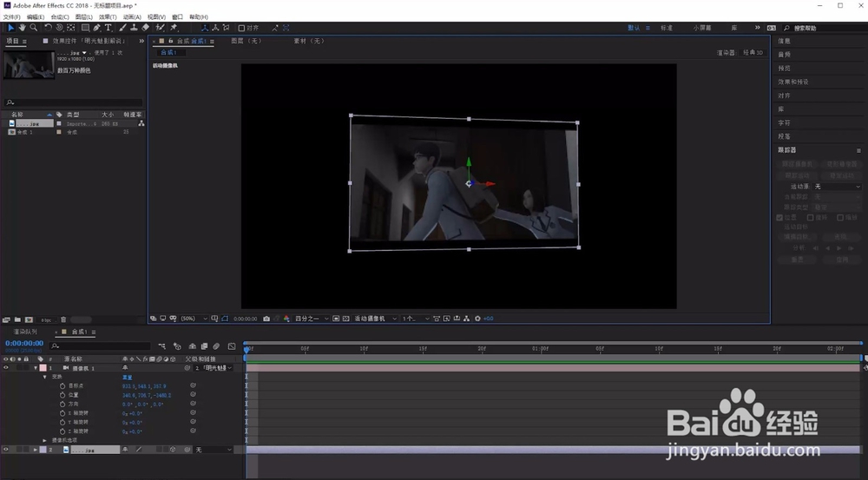Open the 字符 panel
Viewport: 868px width, 480px height.
click(x=785, y=123)
